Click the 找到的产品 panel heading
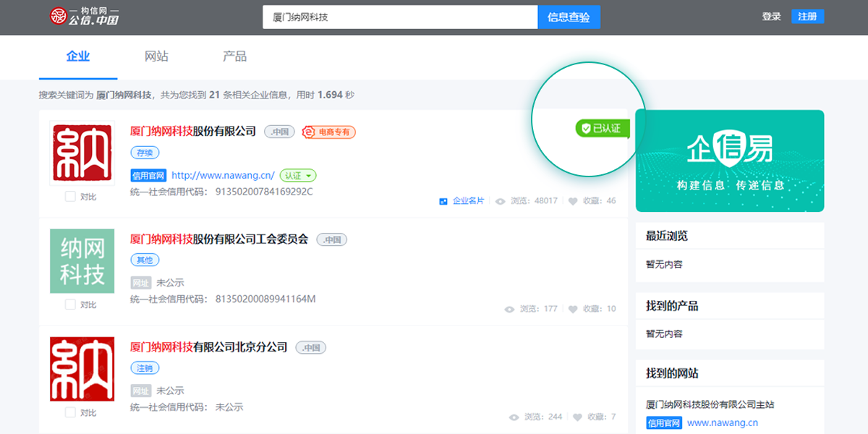Viewport: 868px width, 434px height. 672,306
